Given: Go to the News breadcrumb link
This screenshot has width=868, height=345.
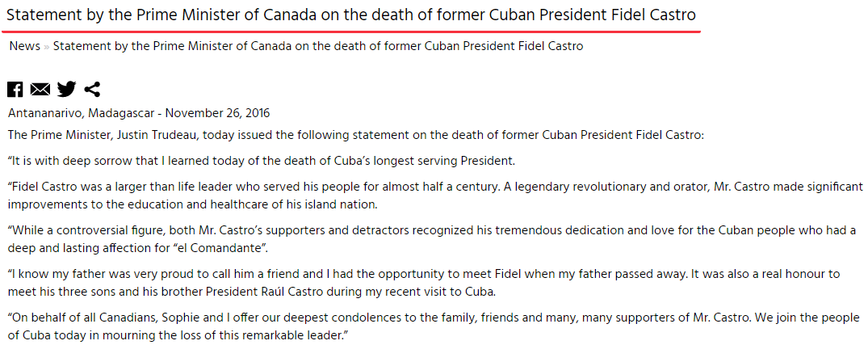Looking at the screenshot, I should coord(24,46).
